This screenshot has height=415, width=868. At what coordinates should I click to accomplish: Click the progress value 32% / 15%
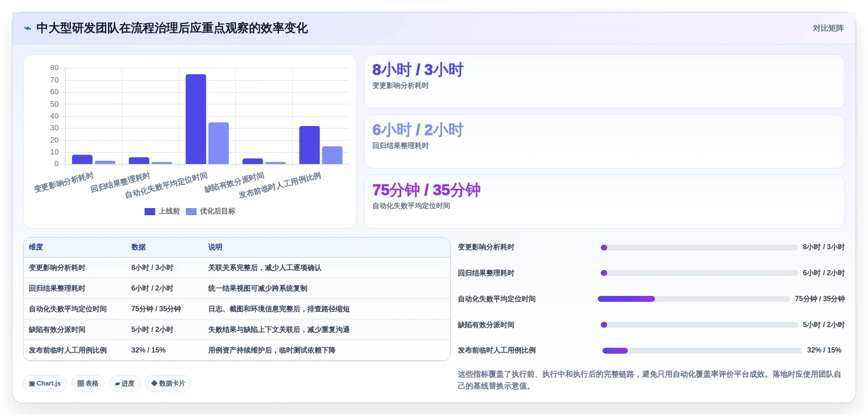click(824, 350)
